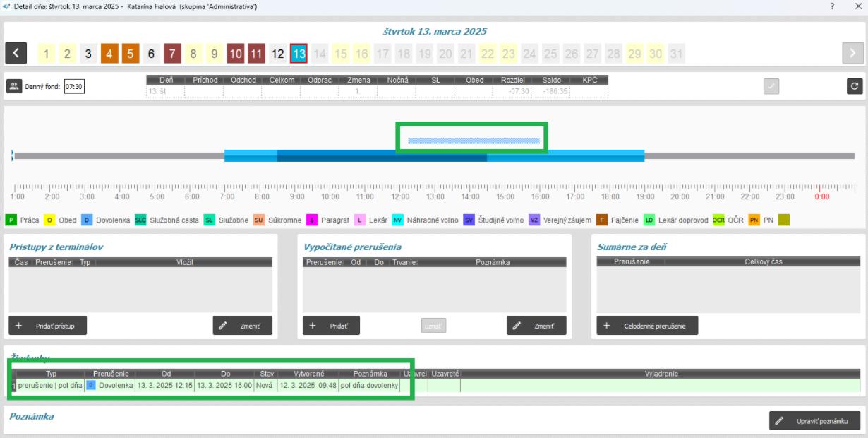Viewport: 868px width, 438px height.
Task: Select day 5 in the calendar strip
Action: (x=131, y=54)
